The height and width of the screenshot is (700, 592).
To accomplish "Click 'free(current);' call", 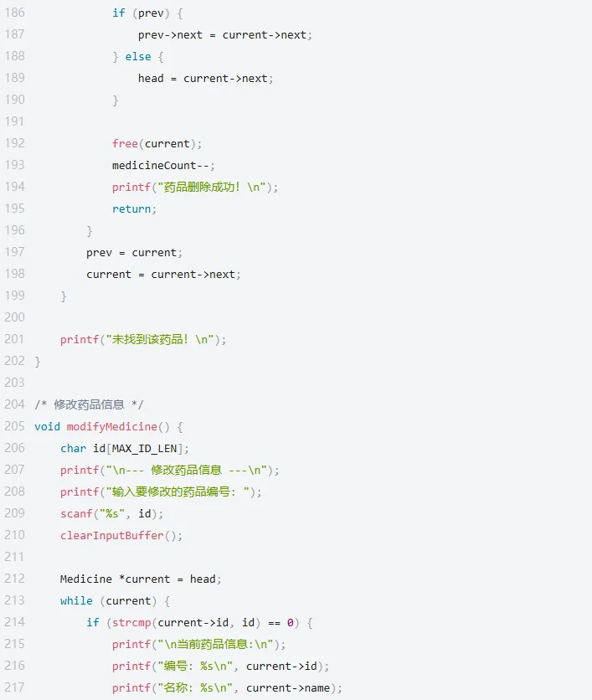I will tap(157, 144).
